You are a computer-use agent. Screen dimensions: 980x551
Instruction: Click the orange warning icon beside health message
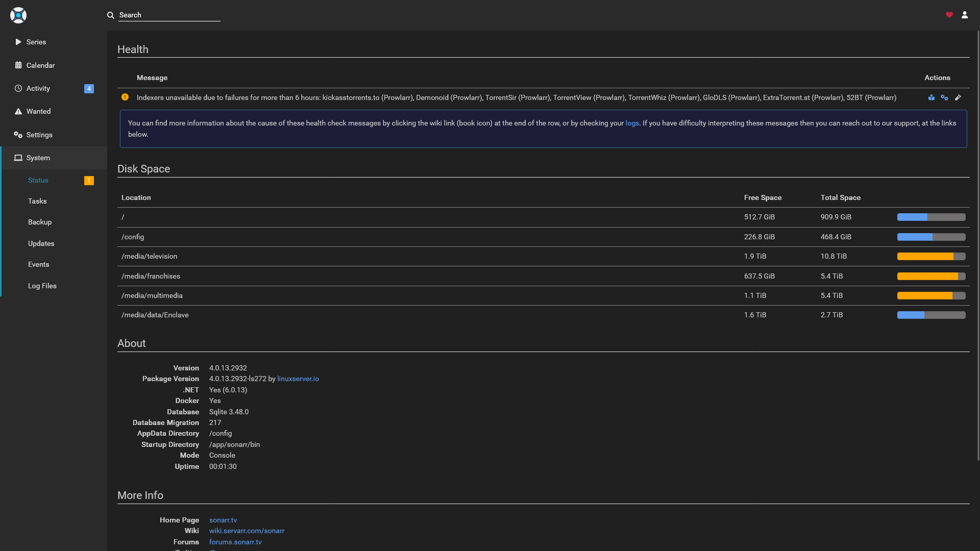125,97
